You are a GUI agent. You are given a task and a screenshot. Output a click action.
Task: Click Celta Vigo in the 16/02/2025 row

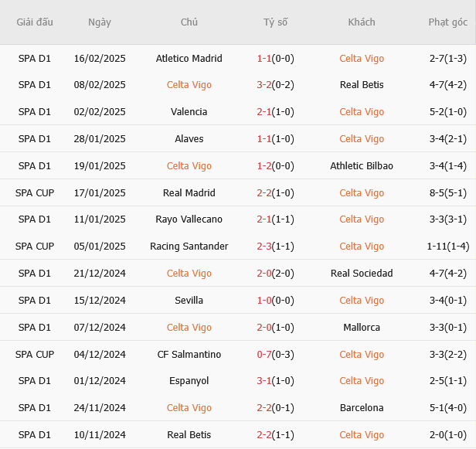[362, 58]
